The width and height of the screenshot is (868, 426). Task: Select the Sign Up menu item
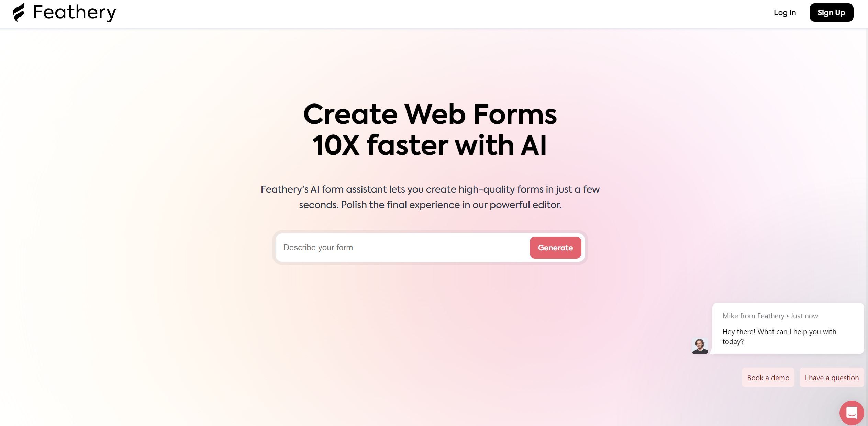[831, 12]
